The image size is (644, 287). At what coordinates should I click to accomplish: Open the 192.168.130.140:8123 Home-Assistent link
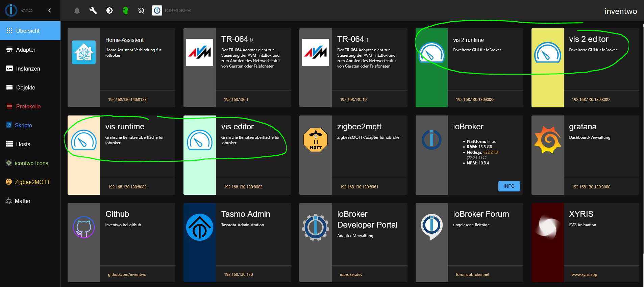[127, 100]
